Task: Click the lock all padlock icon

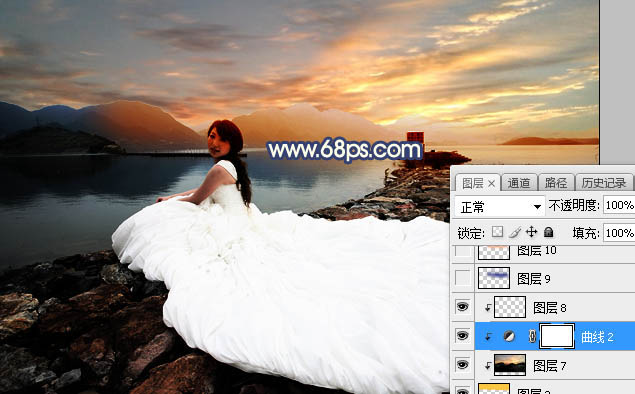Action: coord(548,232)
